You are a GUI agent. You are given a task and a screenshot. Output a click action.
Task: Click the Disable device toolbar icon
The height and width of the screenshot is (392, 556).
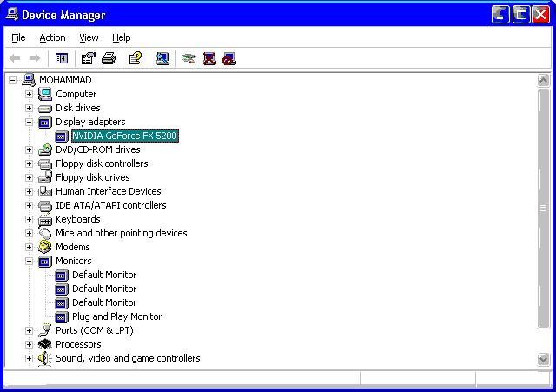point(229,58)
